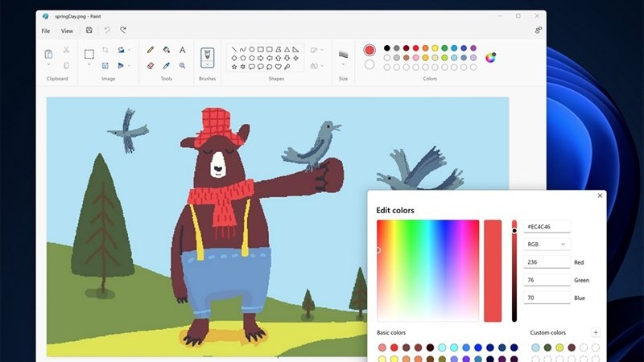Pick the five-point star shape
The image size is (644, 362).
pyautogui.click(x=234, y=67)
